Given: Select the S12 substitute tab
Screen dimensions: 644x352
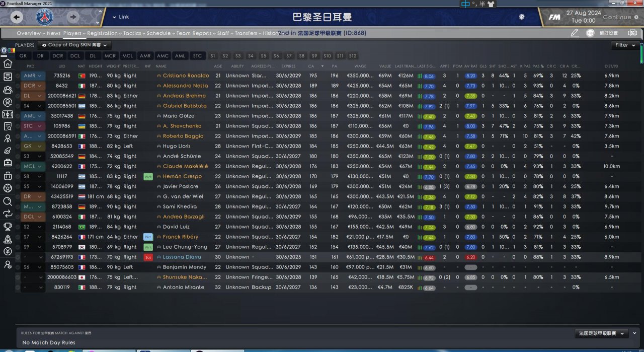Looking at the screenshot, I should tap(353, 56).
